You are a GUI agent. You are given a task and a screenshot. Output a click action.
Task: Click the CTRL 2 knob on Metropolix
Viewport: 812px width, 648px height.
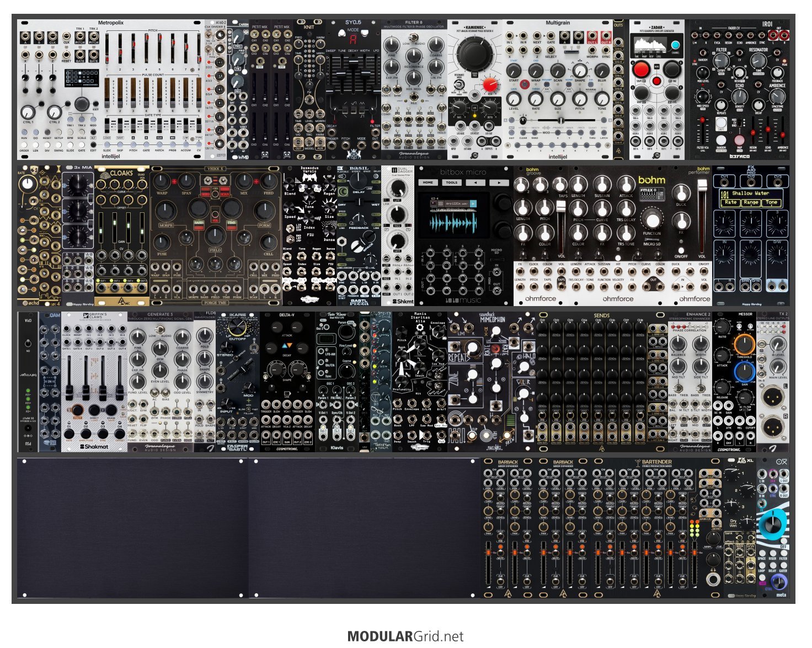click(54, 111)
